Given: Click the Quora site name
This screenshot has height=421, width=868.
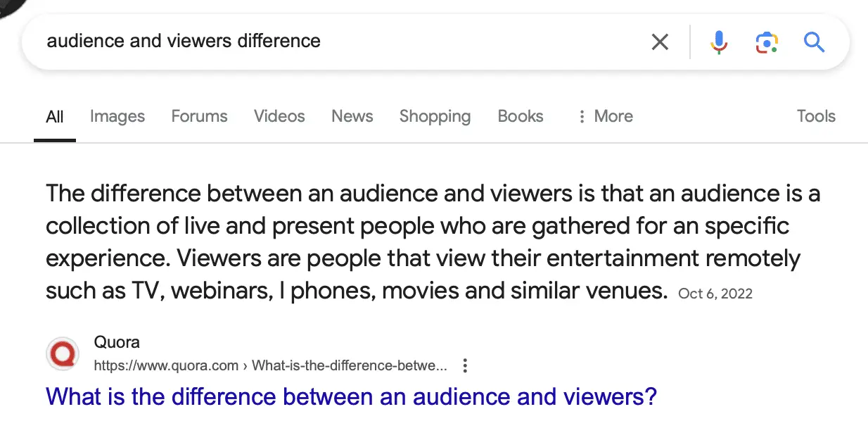Looking at the screenshot, I should 117,343.
